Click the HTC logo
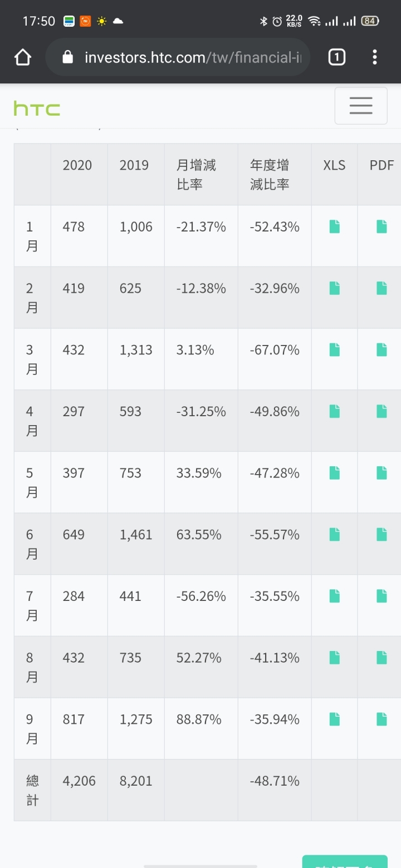 click(37, 108)
